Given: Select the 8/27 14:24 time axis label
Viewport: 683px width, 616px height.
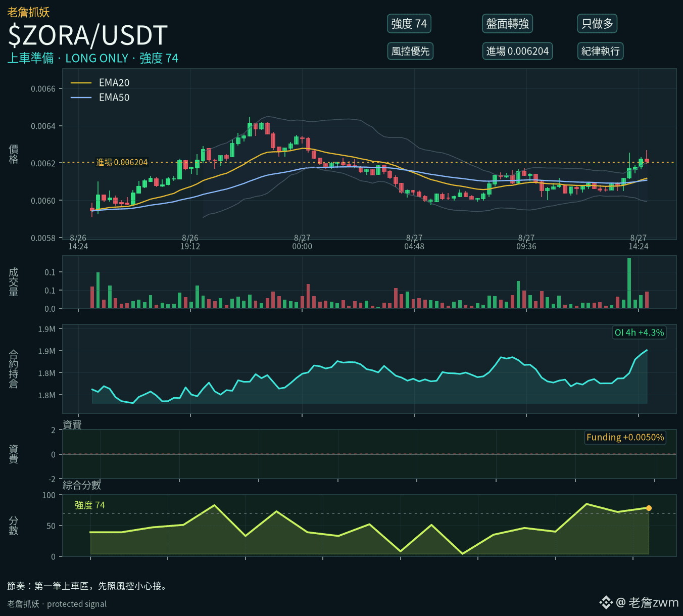Looking at the screenshot, I should click(x=639, y=242).
